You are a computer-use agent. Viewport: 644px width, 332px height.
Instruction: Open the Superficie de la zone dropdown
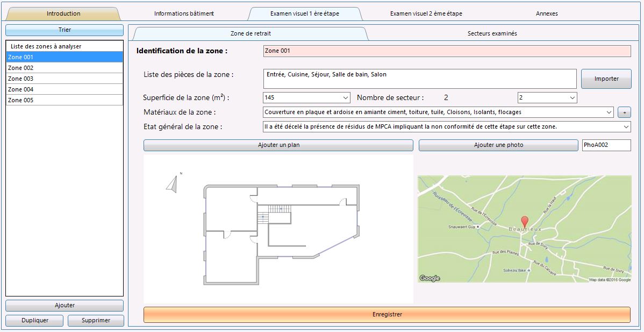click(x=347, y=97)
